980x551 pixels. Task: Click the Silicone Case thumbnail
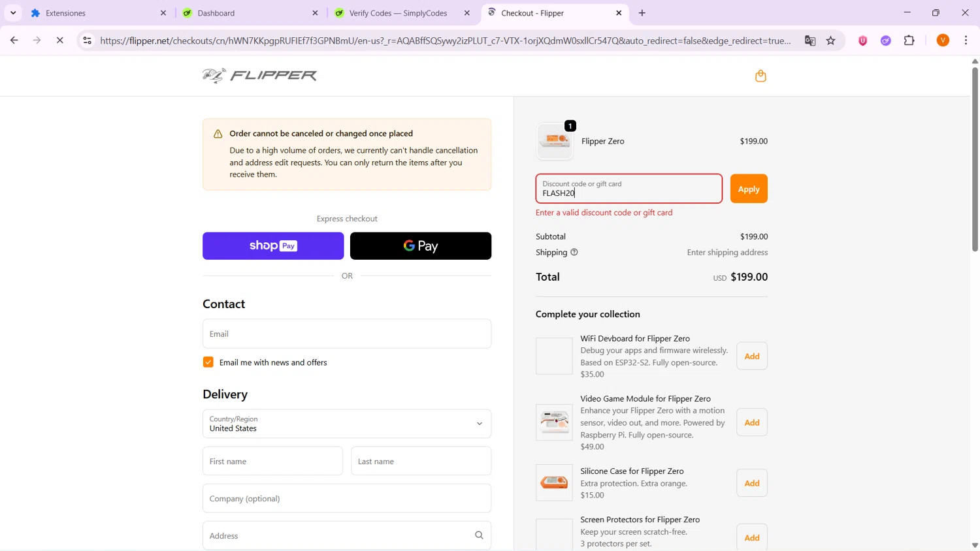tap(554, 482)
